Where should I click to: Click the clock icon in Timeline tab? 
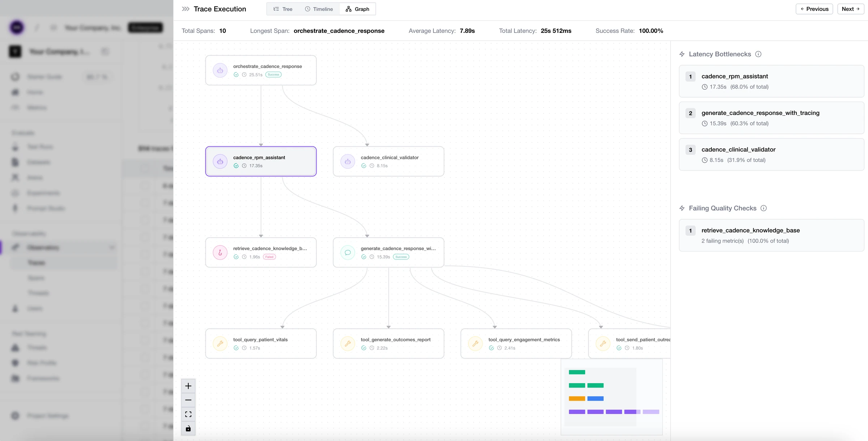tap(307, 9)
